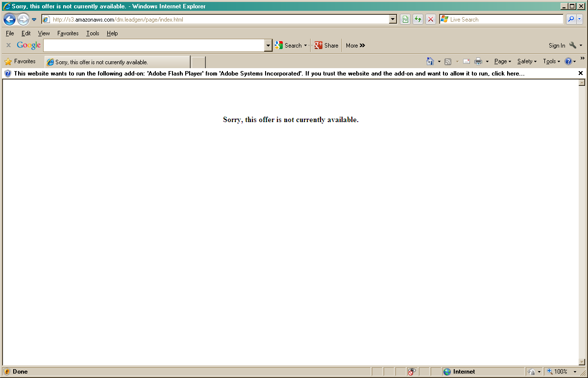Open the Favorites menu in menu bar

(68, 33)
